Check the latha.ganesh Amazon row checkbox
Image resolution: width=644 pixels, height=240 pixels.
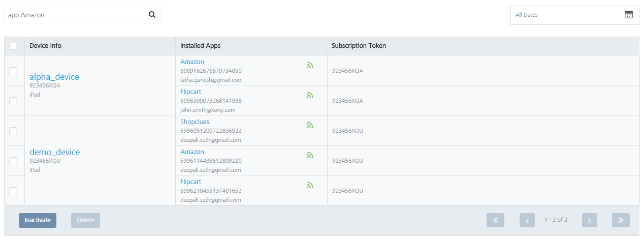[x=13, y=71]
